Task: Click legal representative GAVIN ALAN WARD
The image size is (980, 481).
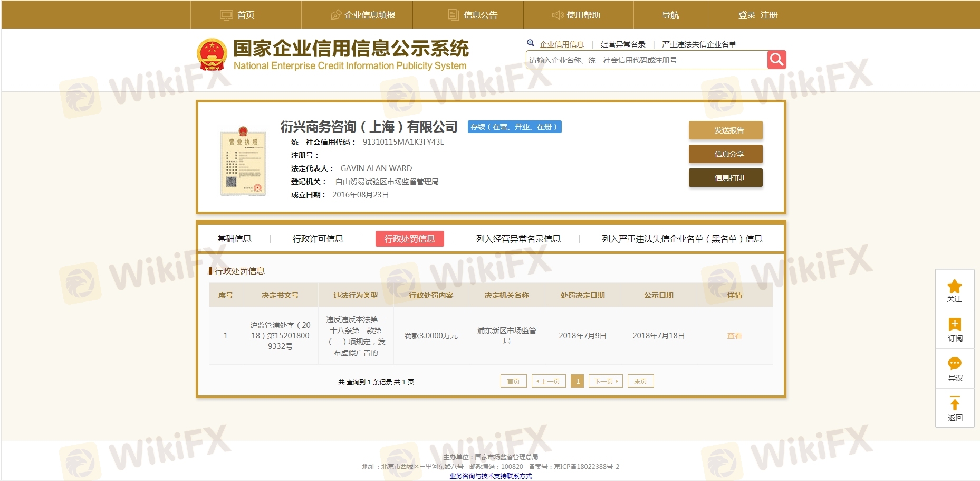Action: [377, 168]
